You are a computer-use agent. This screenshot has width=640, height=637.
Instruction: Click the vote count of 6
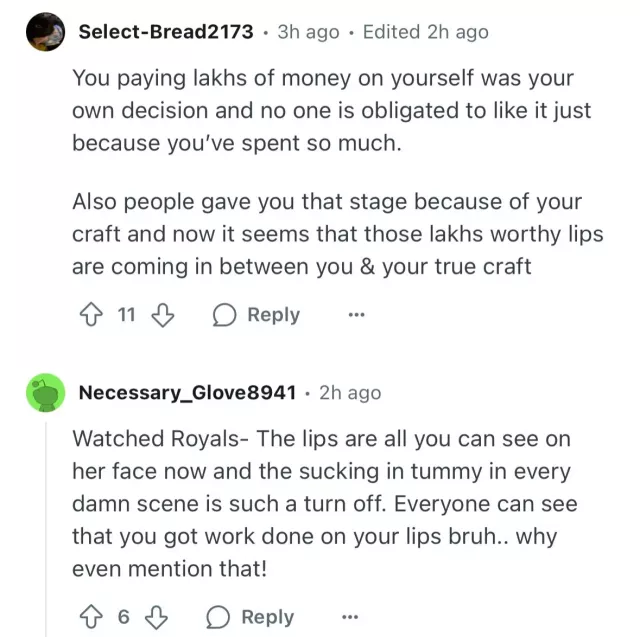123,617
